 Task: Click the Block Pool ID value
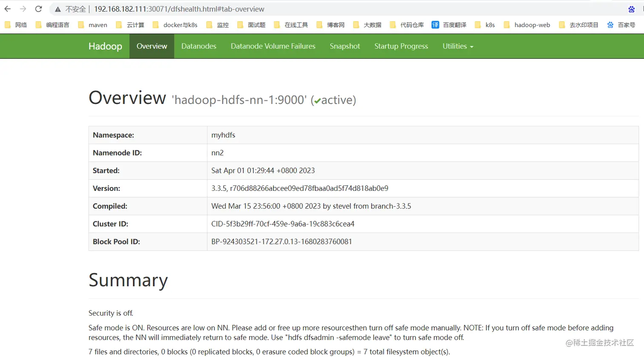pos(282,242)
